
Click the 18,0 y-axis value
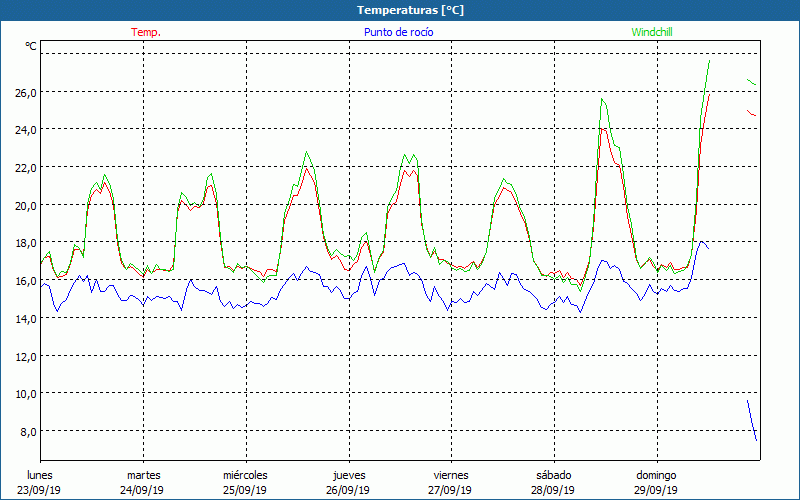tap(26, 243)
